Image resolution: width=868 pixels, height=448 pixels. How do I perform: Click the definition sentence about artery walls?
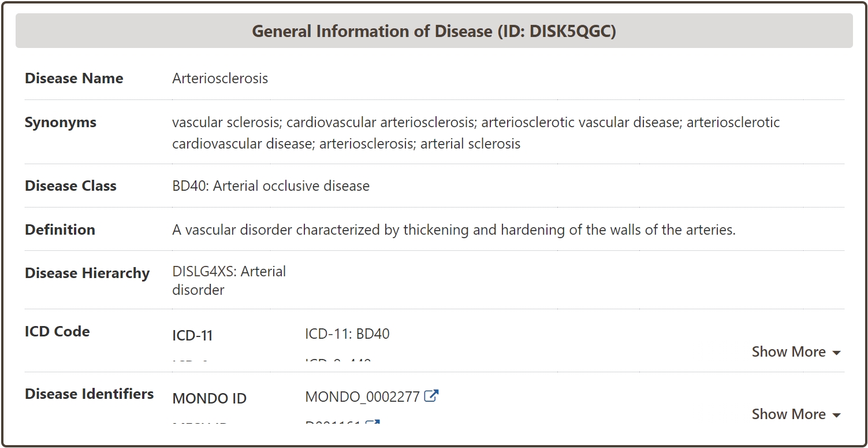[x=453, y=230]
